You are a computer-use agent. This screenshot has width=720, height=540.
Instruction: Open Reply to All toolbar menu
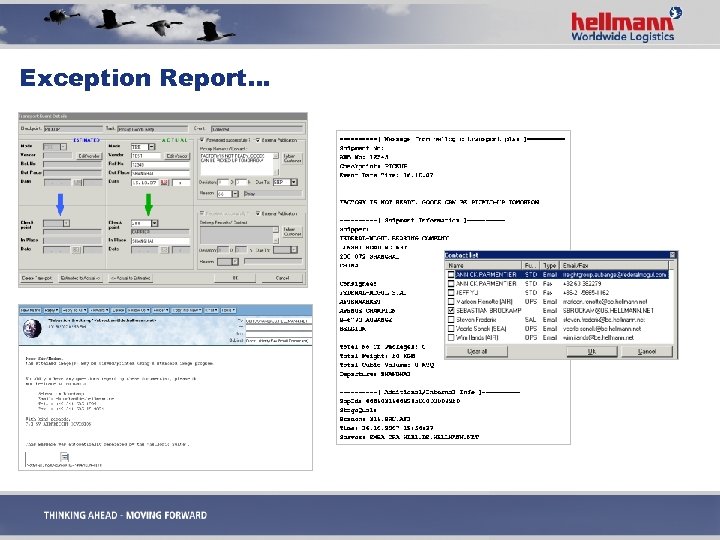click(74, 310)
